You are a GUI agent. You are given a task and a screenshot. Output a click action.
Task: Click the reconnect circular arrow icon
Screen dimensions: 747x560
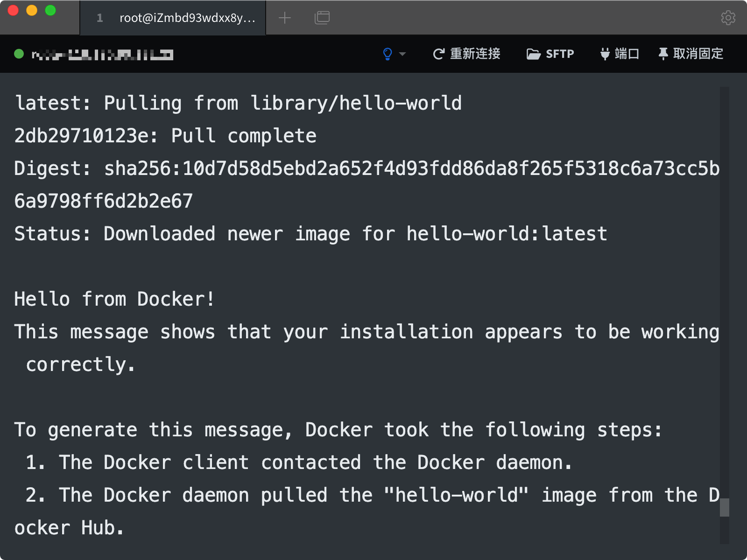pyautogui.click(x=438, y=54)
